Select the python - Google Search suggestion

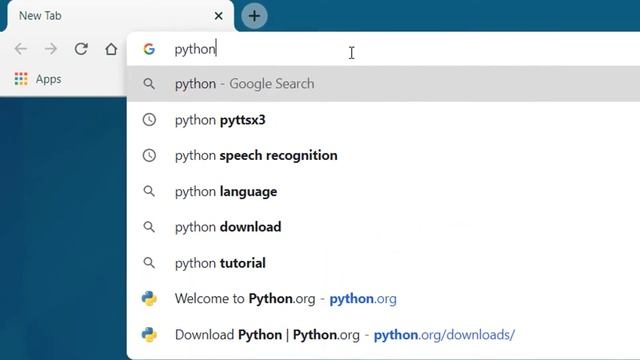(x=384, y=84)
